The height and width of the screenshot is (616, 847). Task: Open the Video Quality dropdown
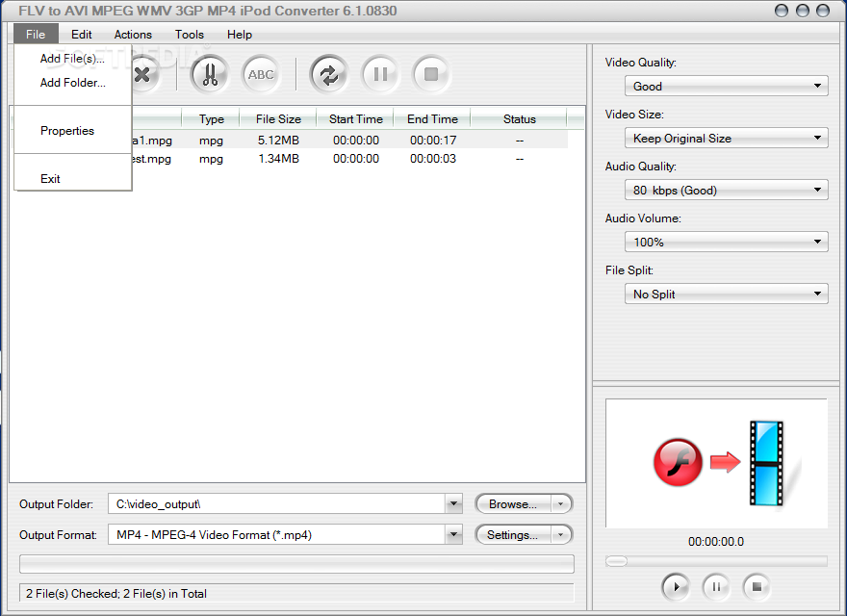[x=726, y=86]
